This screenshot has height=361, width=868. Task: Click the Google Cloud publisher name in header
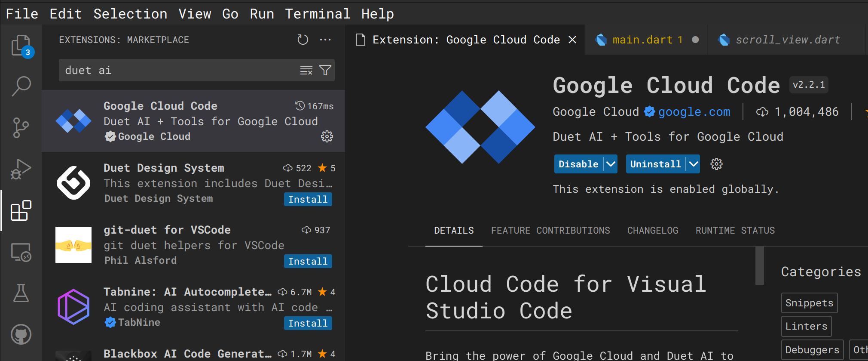596,112
